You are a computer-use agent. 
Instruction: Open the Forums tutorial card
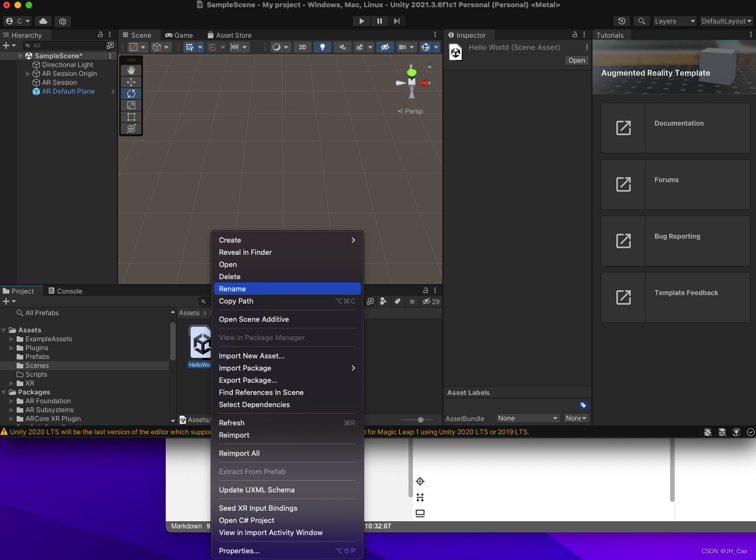tap(675, 184)
